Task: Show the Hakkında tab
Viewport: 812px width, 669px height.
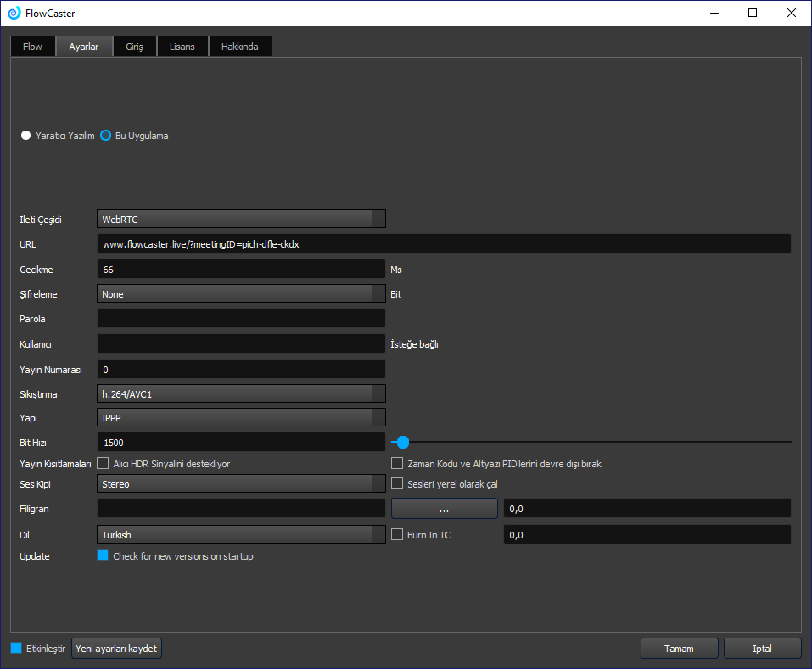Action: point(240,47)
